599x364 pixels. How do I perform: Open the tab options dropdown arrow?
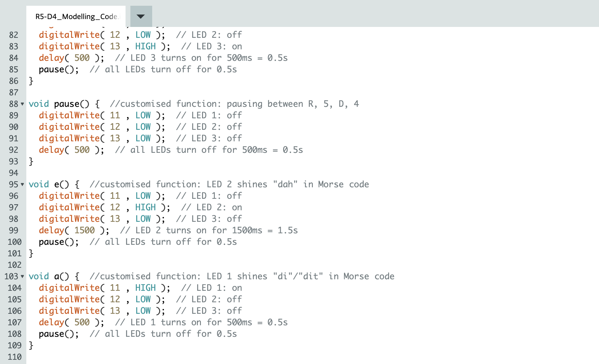[x=141, y=16]
